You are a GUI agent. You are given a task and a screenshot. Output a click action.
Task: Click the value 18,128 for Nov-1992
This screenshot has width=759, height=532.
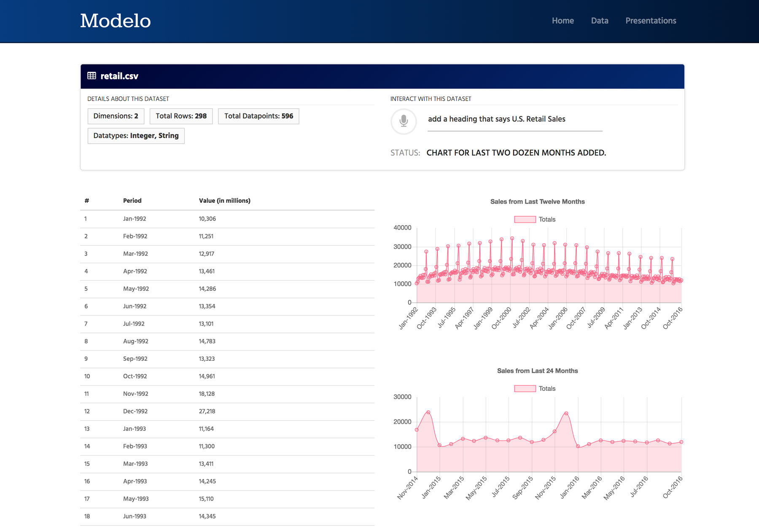click(x=207, y=394)
